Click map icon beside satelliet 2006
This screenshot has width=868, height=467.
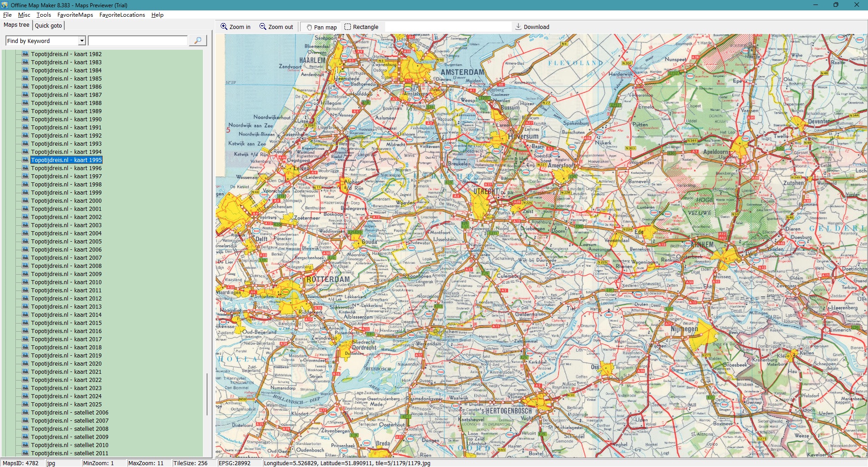click(x=25, y=412)
